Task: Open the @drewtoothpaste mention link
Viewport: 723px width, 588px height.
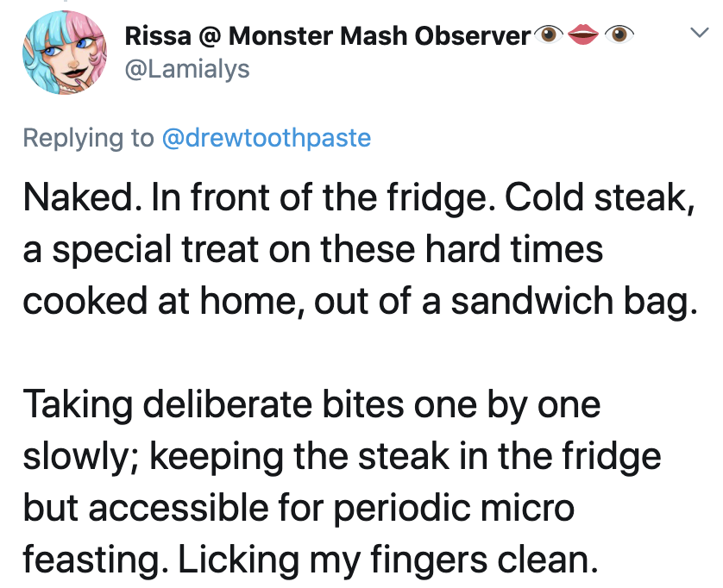Action: (x=267, y=138)
